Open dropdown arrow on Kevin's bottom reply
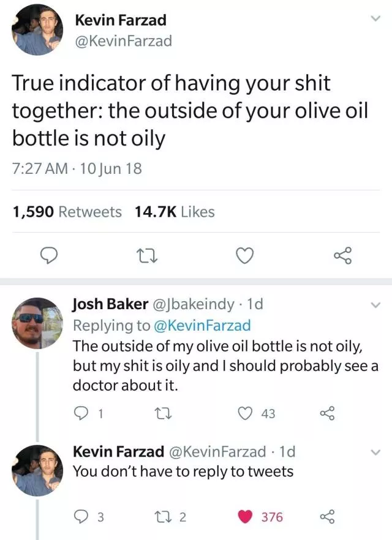Screen dimensions: 392x540 [376, 452]
